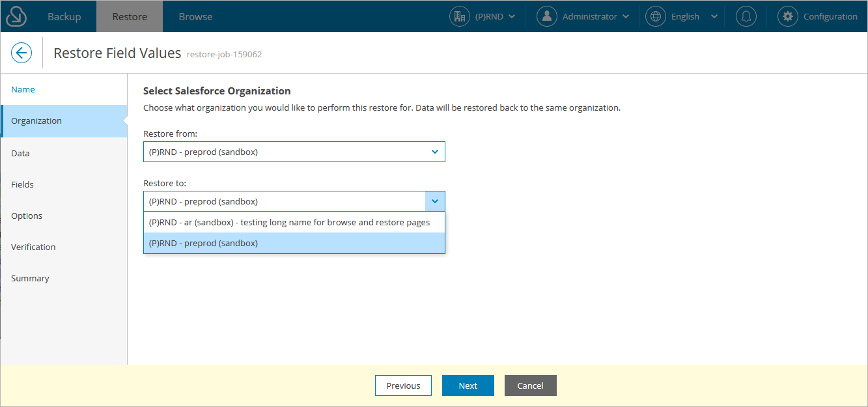868x407 pixels.
Task: Open the notifications bell icon
Action: [x=746, y=16]
